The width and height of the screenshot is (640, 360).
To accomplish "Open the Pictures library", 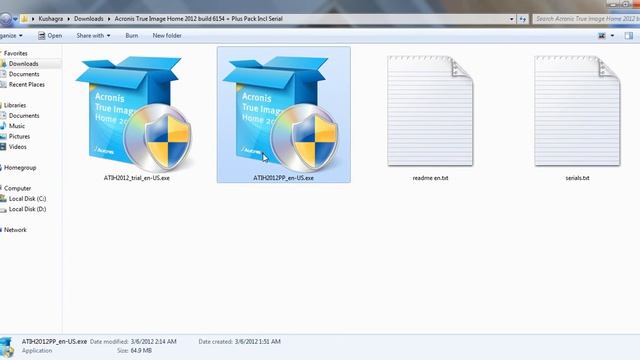I will click(x=19, y=136).
